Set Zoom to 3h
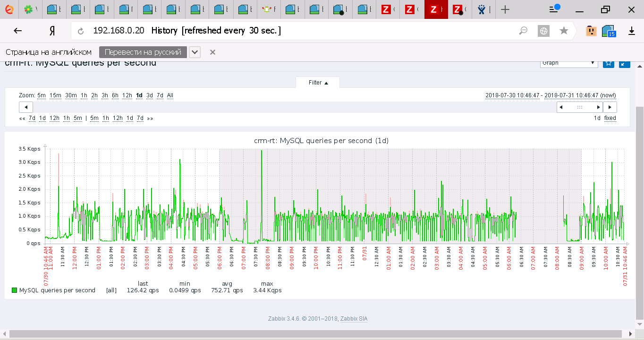This screenshot has height=340, width=644. tap(105, 95)
